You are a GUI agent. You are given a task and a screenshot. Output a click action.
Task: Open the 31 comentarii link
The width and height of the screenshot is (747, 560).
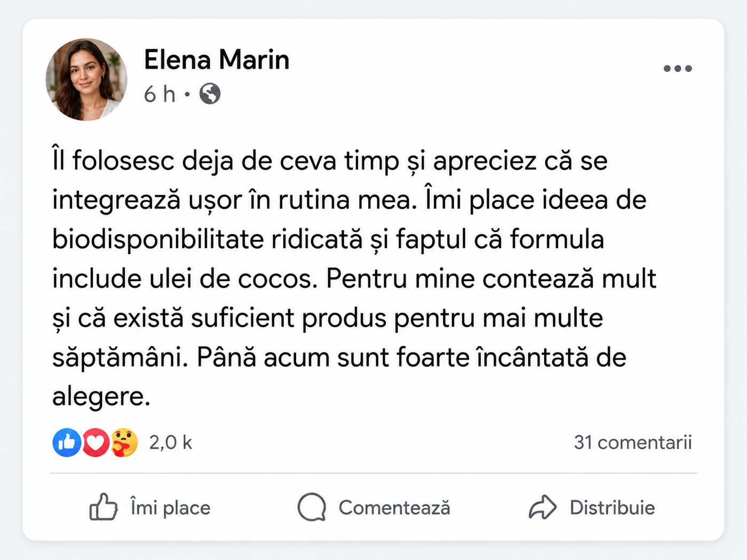[x=633, y=442]
